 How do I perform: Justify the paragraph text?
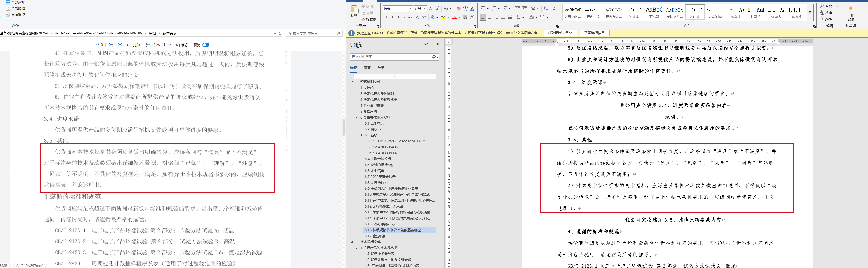point(503,17)
